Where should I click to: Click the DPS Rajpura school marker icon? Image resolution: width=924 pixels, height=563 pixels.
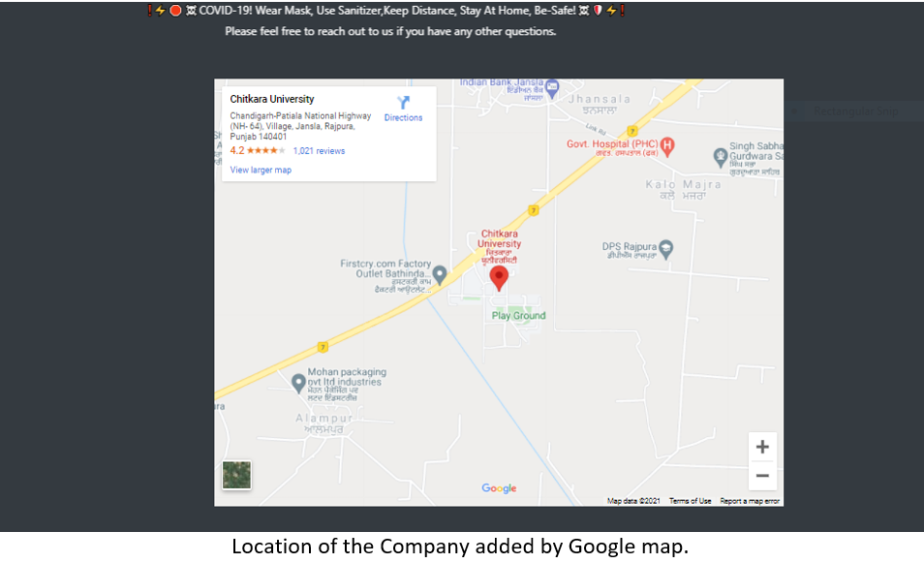tap(666, 249)
